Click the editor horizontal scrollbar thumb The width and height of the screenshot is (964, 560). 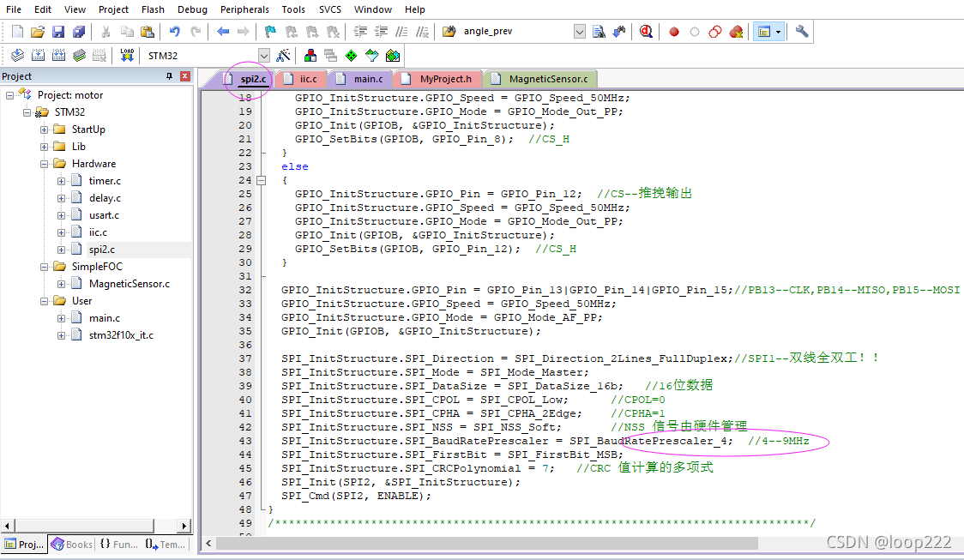[487, 544]
